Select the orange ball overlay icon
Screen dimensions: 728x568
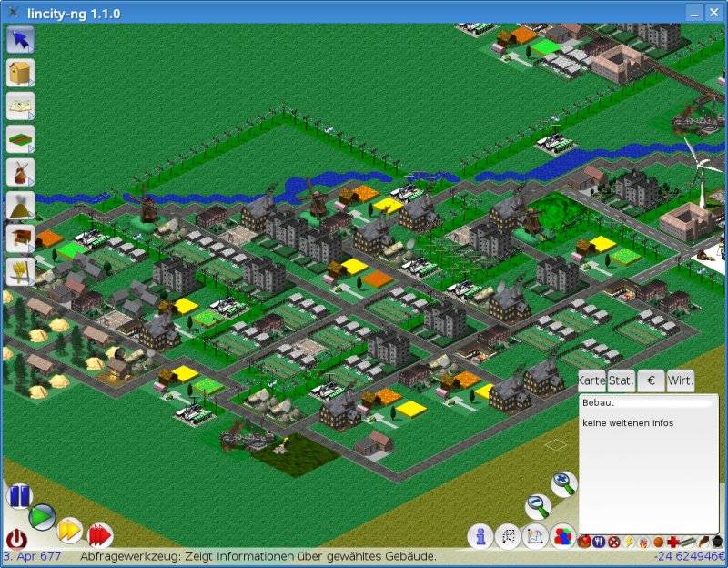tap(658, 542)
